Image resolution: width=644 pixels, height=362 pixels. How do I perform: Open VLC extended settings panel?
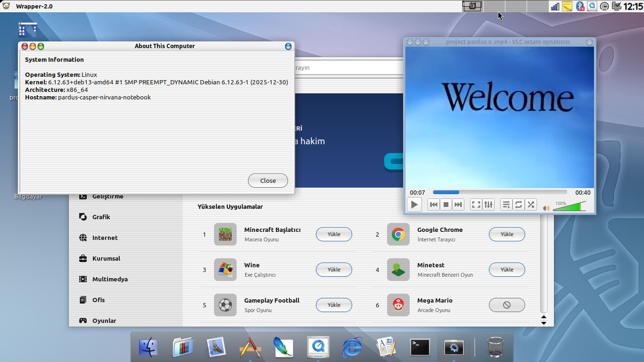(488, 205)
